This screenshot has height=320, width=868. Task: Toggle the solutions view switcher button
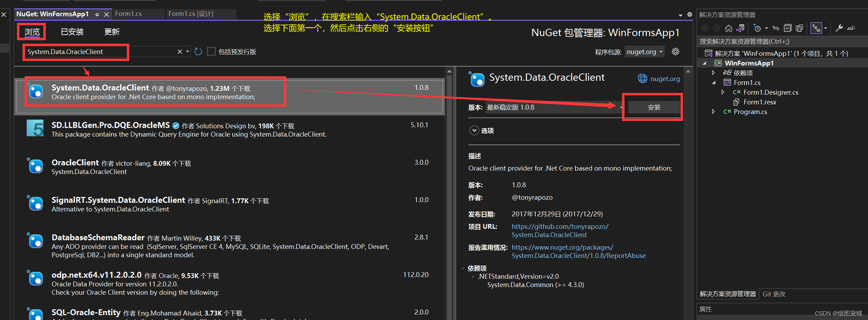[817, 28]
